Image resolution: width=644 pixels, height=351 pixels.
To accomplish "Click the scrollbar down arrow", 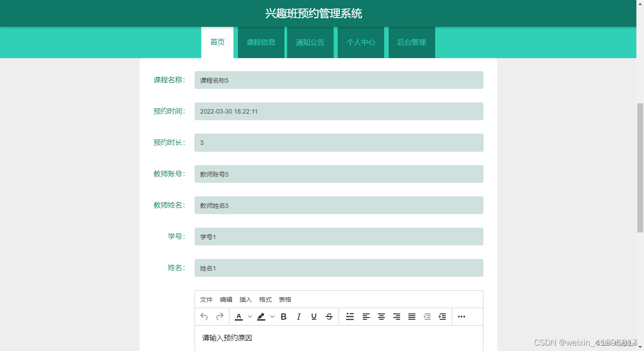I will click(640, 347).
